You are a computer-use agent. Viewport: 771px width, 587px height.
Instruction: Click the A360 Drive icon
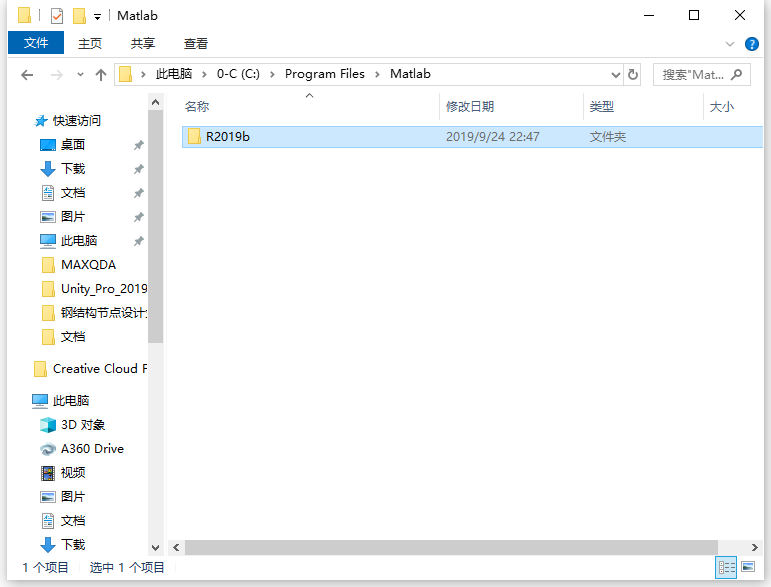coord(48,449)
